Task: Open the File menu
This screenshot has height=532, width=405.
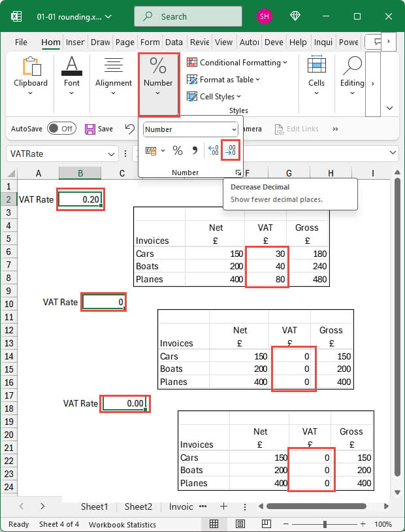Action: click(21, 42)
